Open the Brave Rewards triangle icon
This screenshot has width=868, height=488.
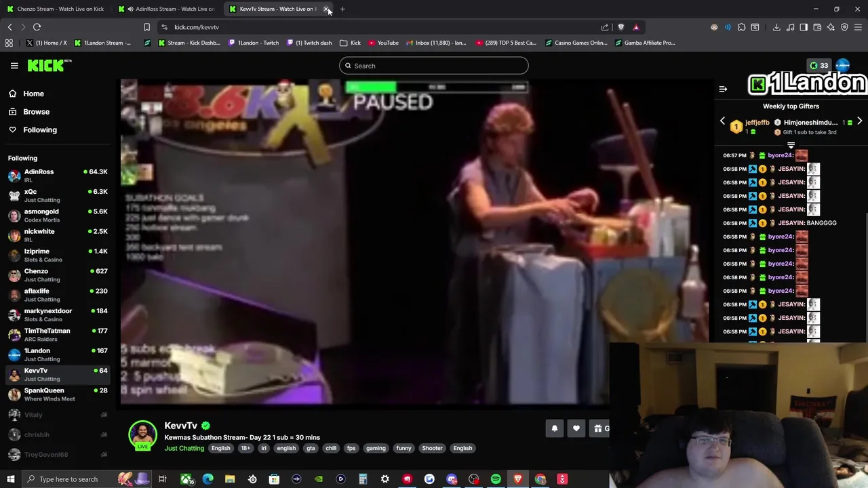click(636, 27)
